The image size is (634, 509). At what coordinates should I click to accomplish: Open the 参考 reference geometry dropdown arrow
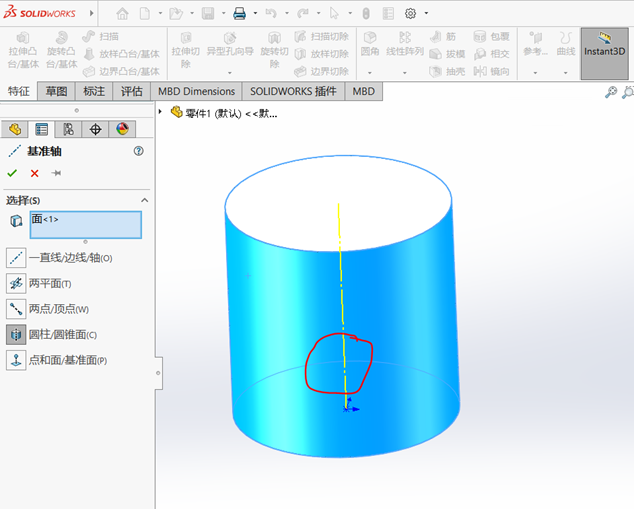(x=535, y=73)
